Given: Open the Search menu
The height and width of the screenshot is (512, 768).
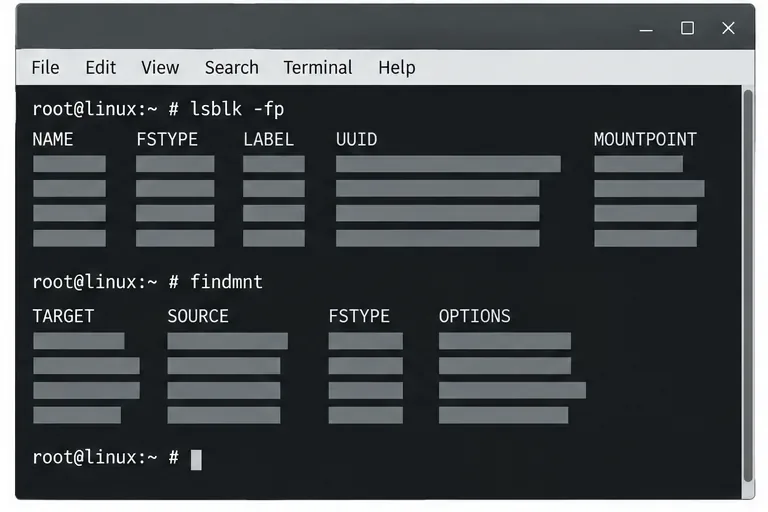Looking at the screenshot, I should click(232, 67).
